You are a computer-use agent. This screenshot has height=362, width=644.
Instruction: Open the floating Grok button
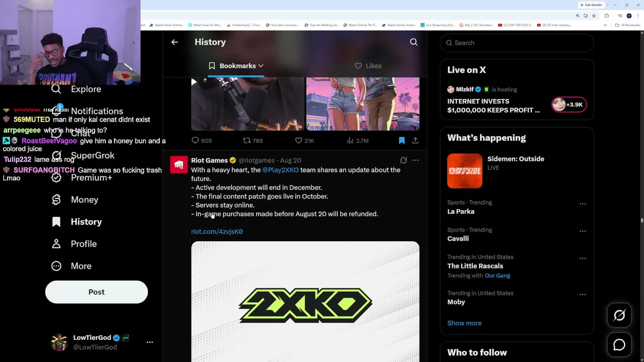click(619, 315)
